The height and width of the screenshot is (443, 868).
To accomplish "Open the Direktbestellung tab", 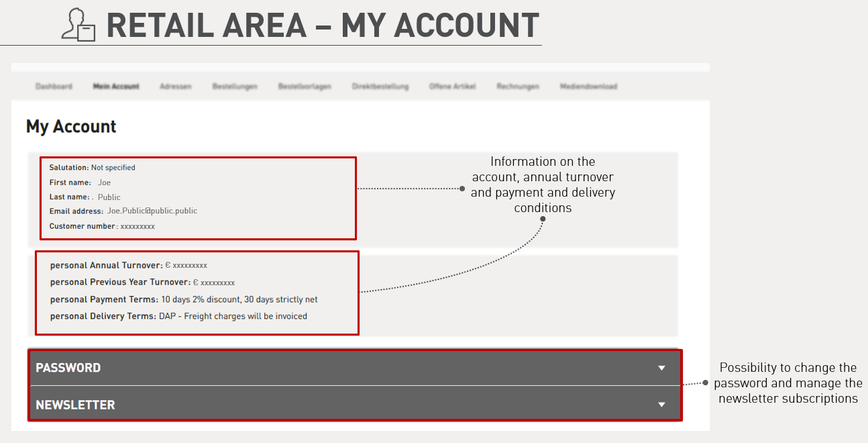I will (x=380, y=87).
